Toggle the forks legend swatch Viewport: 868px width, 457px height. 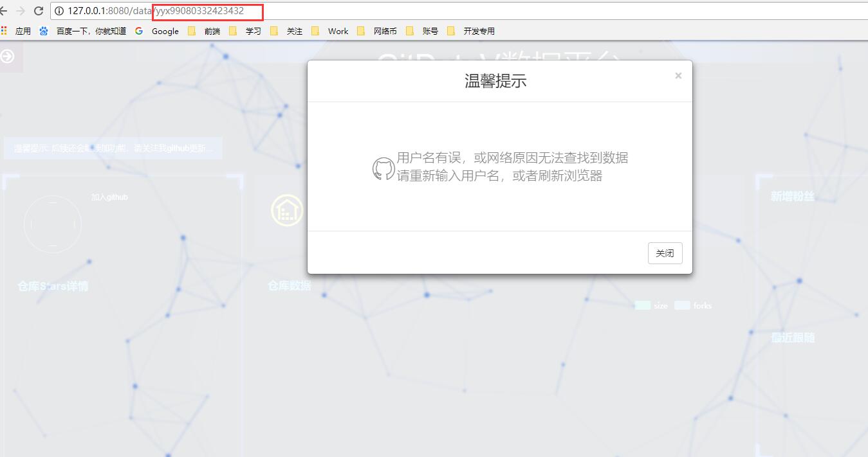point(682,305)
